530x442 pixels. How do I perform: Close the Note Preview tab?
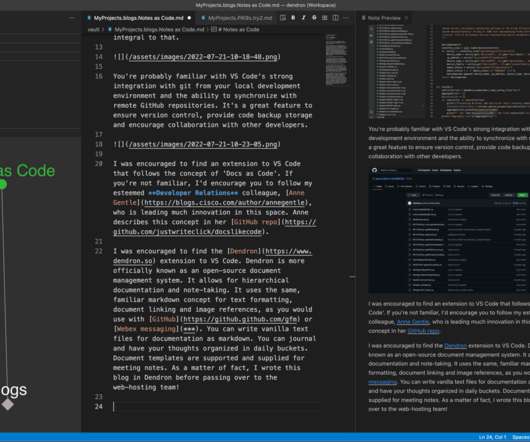[x=406, y=18]
